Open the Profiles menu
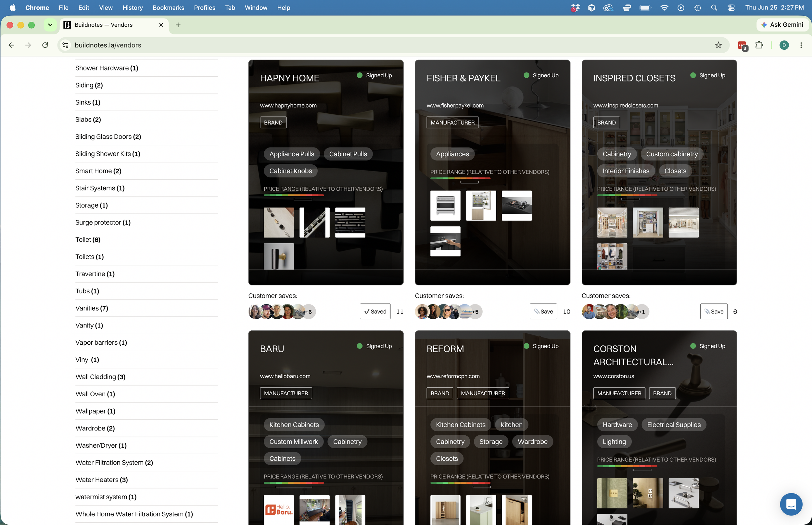The height and width of the screenshot is (525, 812). 204,7
